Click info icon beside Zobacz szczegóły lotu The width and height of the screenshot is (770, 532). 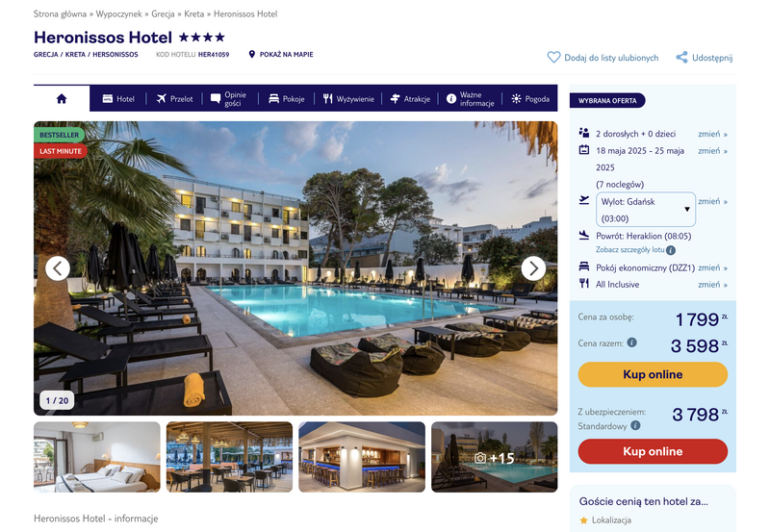(x=671, y=250)
